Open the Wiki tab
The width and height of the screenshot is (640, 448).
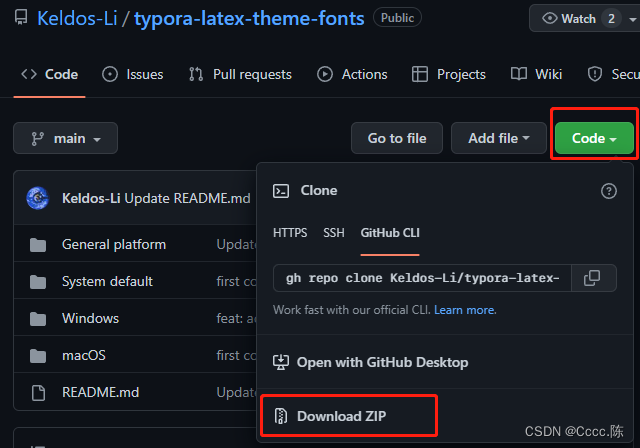pyautogui.click(x=536, y=74)
